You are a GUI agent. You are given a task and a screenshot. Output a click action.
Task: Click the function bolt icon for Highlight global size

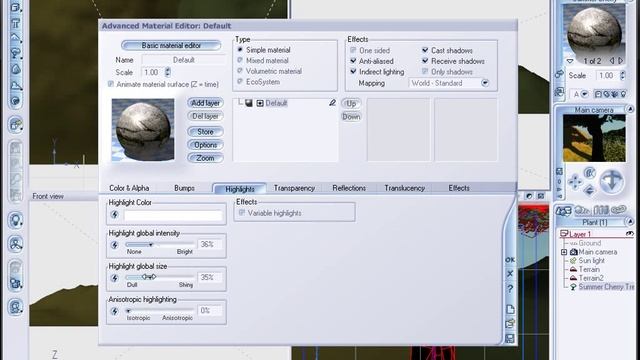[x=115, y=278]
